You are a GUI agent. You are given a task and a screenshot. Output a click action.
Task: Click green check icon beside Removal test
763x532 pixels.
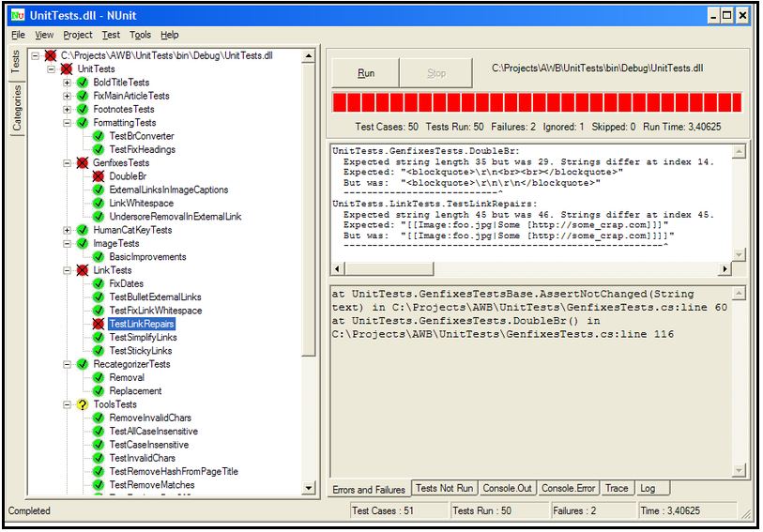click(99, 378)
